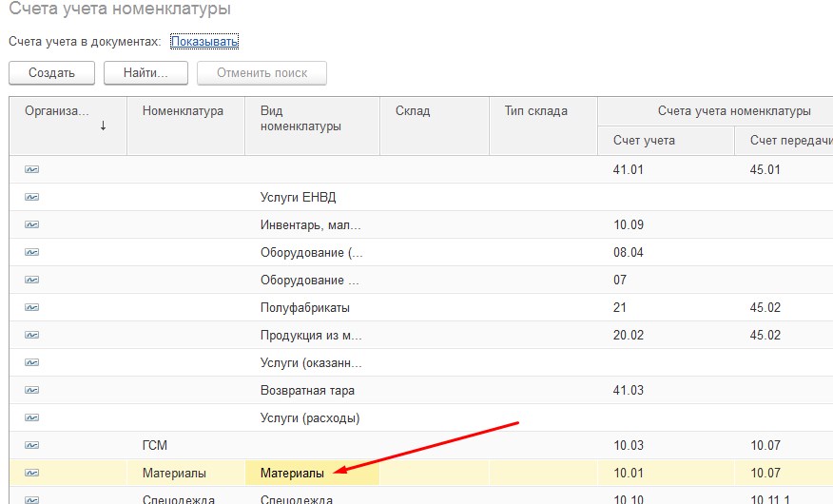Click the Счет передачи column header
833x504 pixels.
[785, 141]
